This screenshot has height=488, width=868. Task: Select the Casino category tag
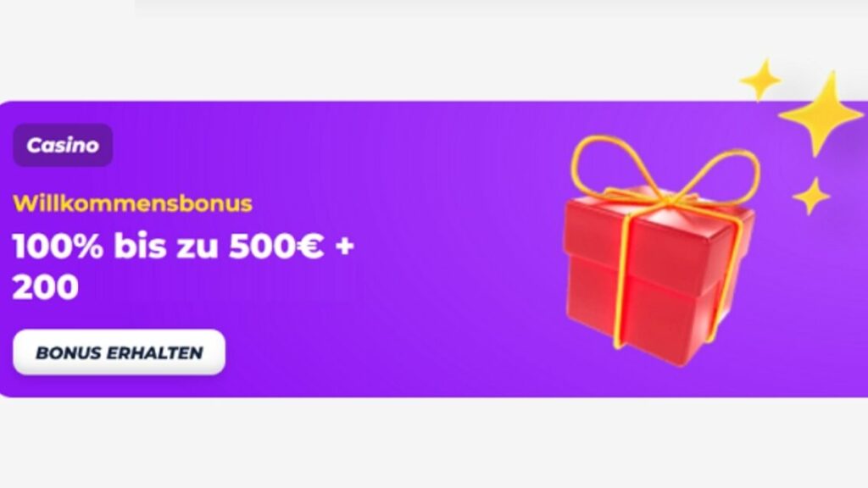pyautogui.click(x=63, y=145)
